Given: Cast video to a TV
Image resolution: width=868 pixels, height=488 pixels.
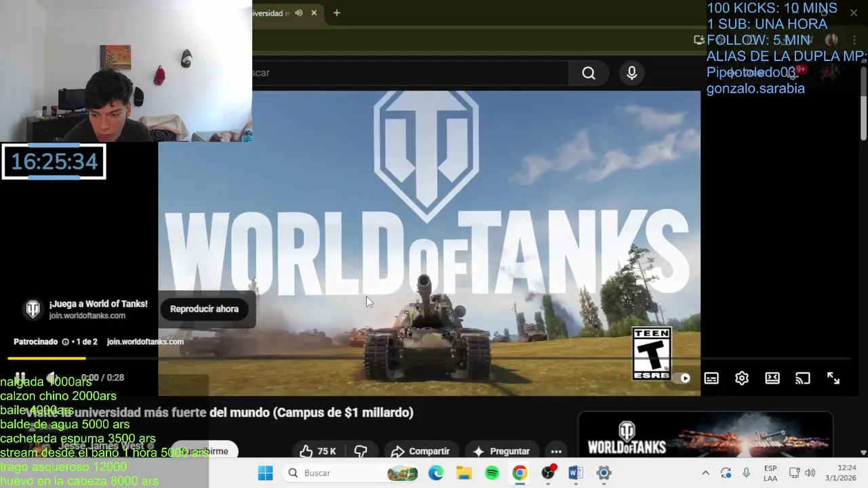Looking at the screenshot, I should (803, 378).
